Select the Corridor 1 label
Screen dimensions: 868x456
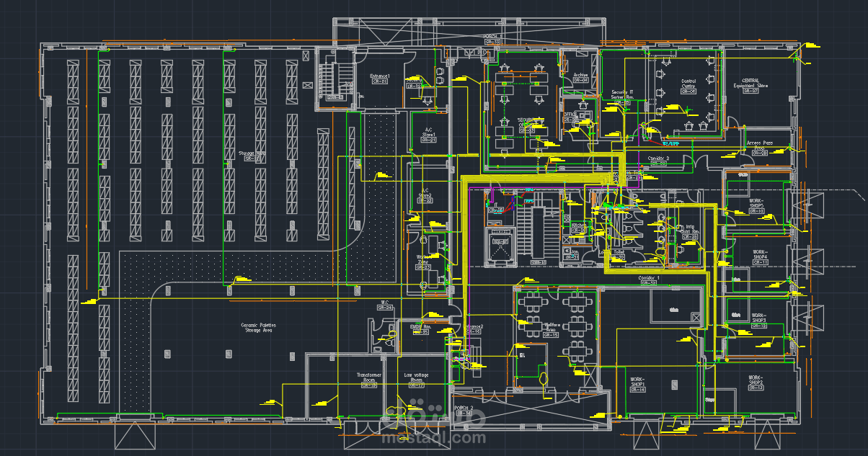pyautogui.click(x=648, y=280)
